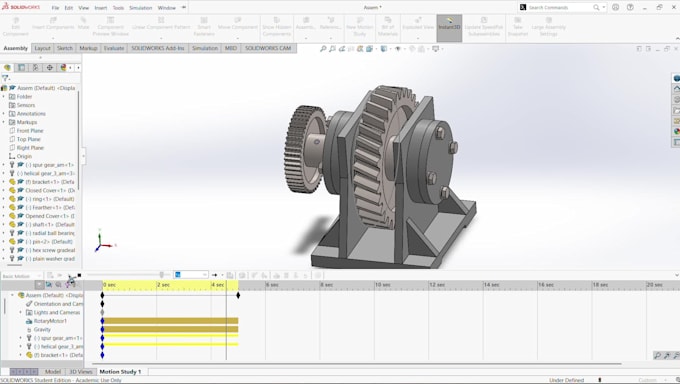Select the Move Component tool

pos(238,24)
